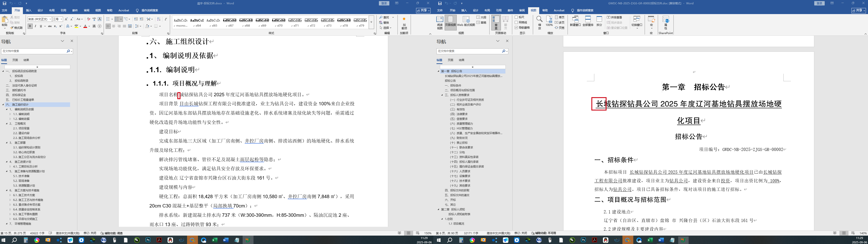
Task: Click 替换 (Replace) in left window ribbon
Action: (384, 23)
